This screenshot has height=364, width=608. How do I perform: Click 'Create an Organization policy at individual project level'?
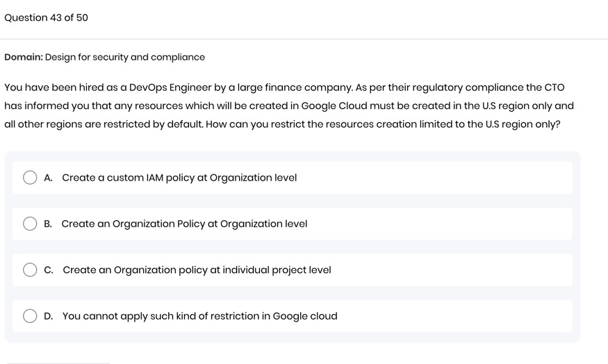click(x=197, y=270)
